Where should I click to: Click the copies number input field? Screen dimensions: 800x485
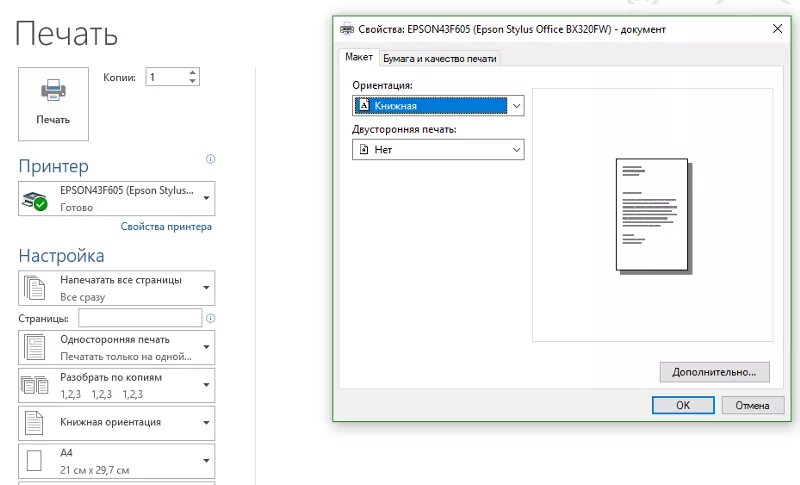[x=166, y=77]
